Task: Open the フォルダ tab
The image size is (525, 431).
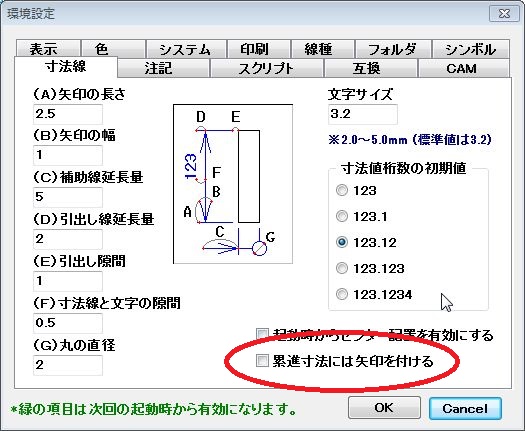Action: point(393,49)
